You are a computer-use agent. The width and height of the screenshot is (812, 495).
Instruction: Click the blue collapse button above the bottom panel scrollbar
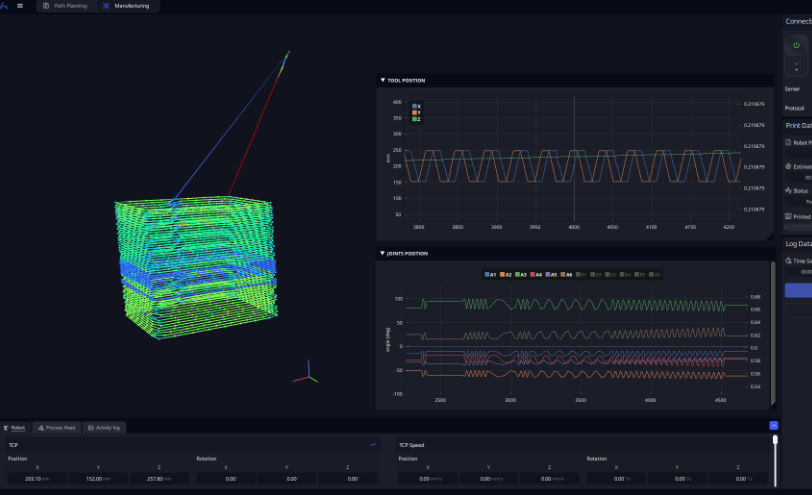coord(774,425)
